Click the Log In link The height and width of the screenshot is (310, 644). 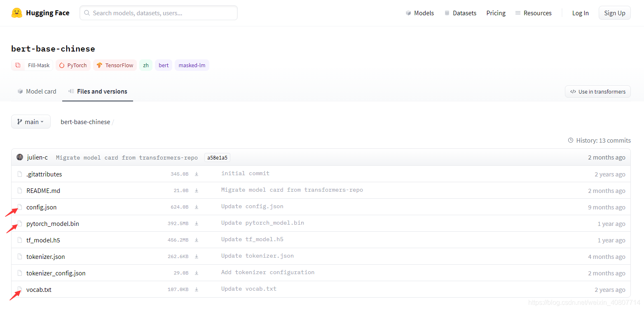(580, 13)
